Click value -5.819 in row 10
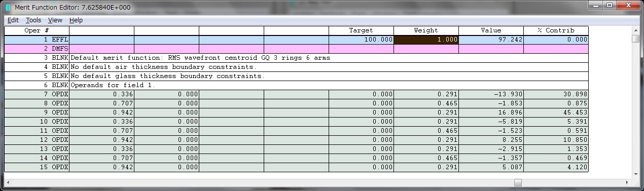The image size is (644, 191). [x=491, y=122]
